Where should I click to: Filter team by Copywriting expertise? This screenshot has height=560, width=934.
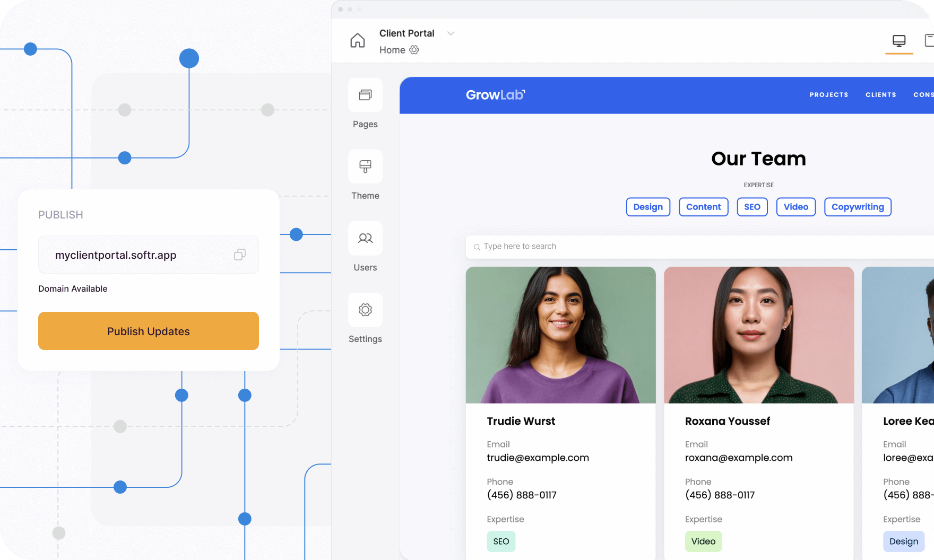tap(858, 207)
